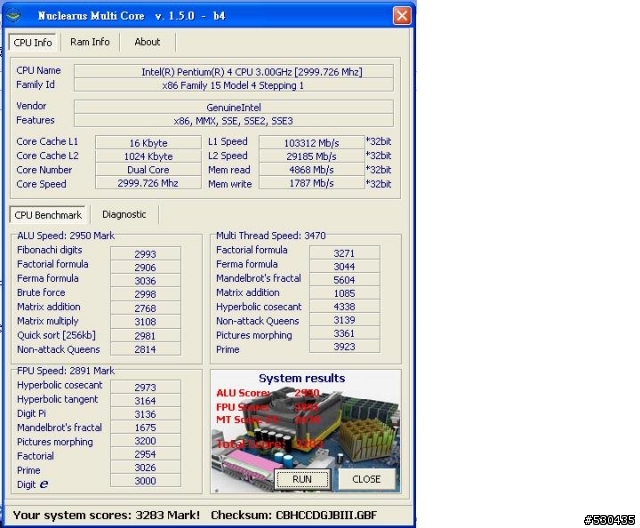The image size is (640, 528).
Task: Open the About tab
Action: (147, 42)
